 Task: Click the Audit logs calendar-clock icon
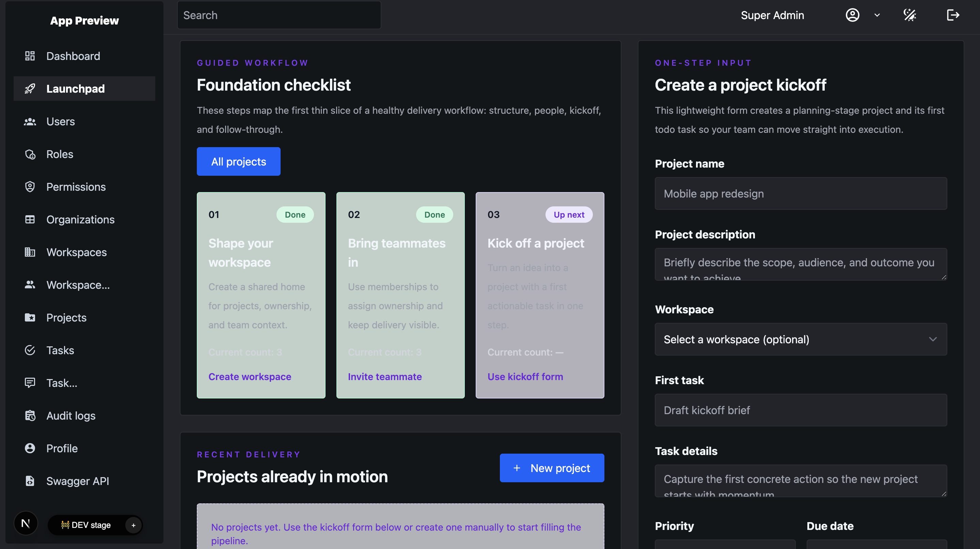pos(30,415)
